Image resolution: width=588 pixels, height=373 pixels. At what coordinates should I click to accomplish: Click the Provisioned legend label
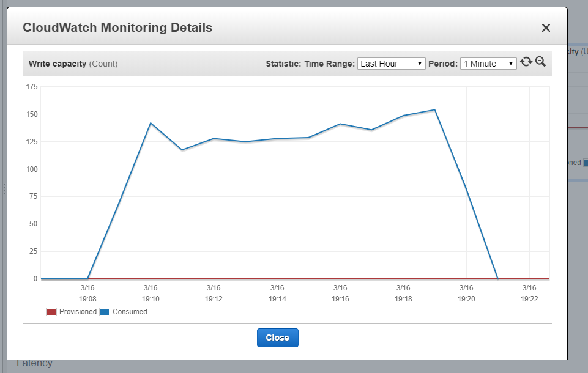pyautogui.click(x=78, y=312)
